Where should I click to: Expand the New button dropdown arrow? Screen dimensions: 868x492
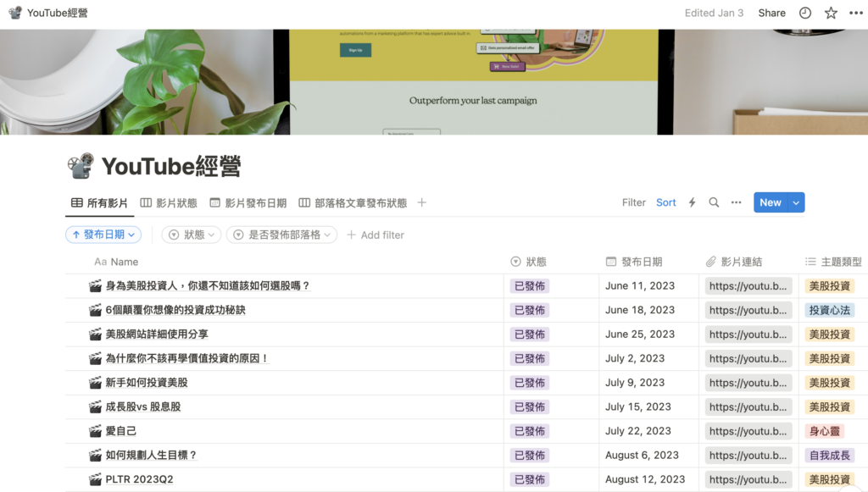tap(796, 202)
